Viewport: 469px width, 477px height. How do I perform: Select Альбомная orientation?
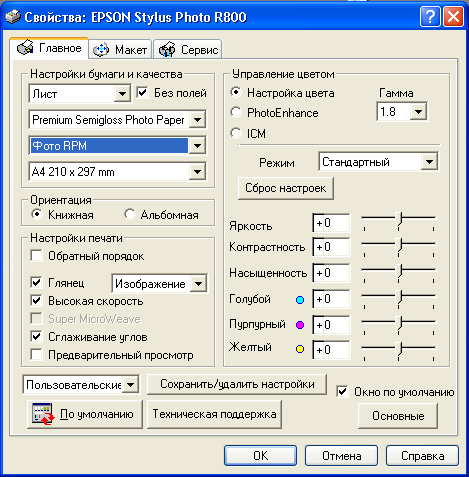[129, 214]
